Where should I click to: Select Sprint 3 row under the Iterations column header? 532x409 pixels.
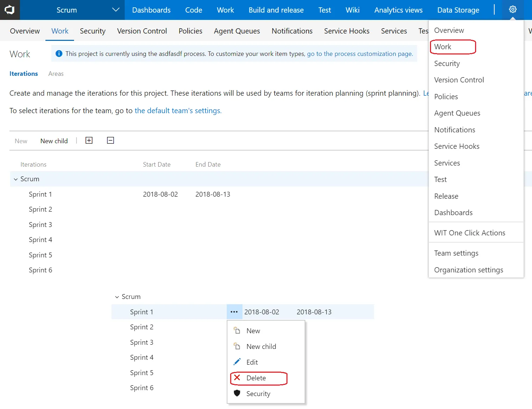(x=40, y=225)
